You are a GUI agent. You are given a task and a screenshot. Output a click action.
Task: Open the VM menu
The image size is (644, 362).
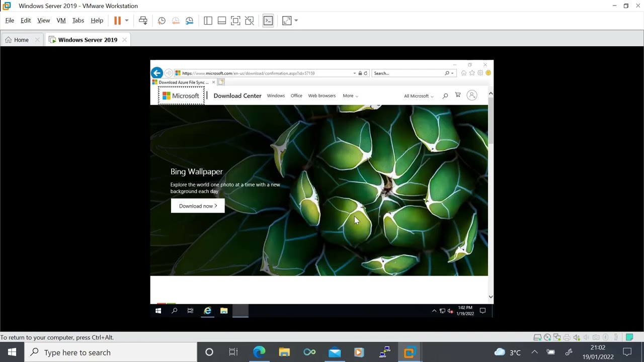[x=61, y=21]
